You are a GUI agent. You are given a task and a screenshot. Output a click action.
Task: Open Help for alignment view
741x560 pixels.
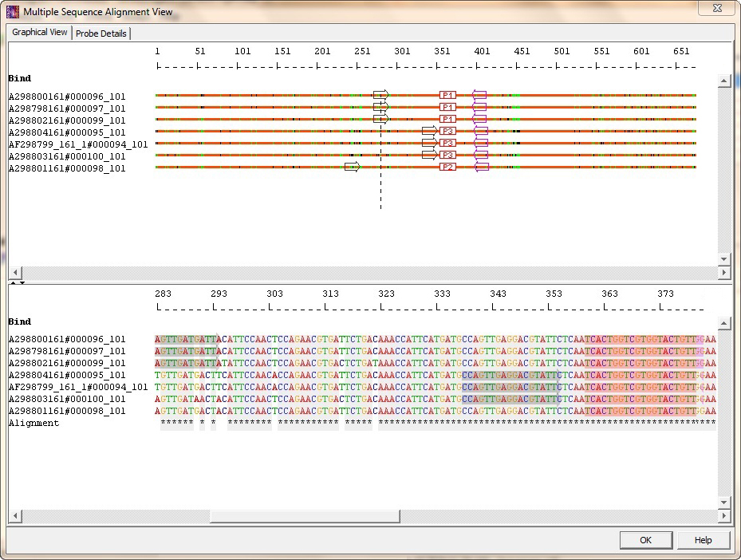click(704, 540)
